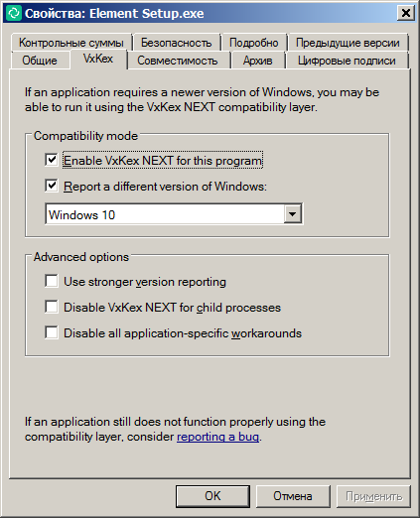The width and height of the screenshot is (420, 518).
Task: Select the Контрольные суммы tab
Action: 71,43
